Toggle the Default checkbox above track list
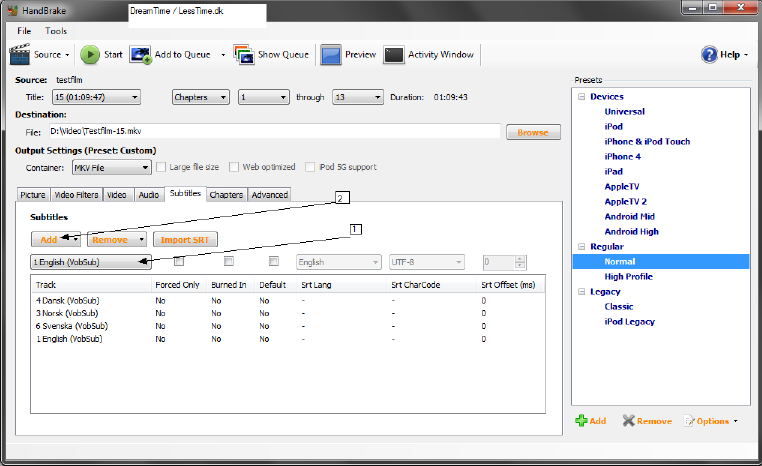Viewport: 762px width, 466px height. [274, 261]
